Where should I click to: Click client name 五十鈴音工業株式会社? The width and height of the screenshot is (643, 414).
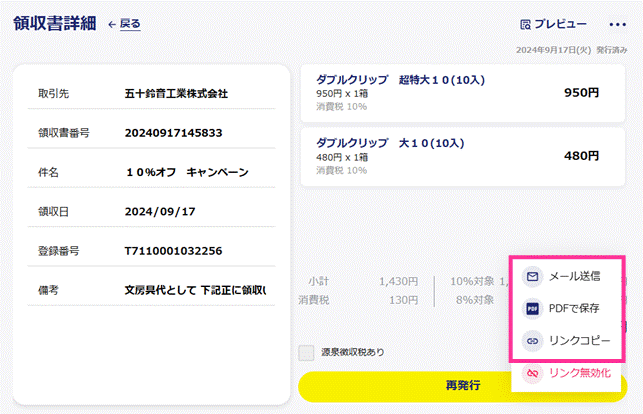[176, 93]
